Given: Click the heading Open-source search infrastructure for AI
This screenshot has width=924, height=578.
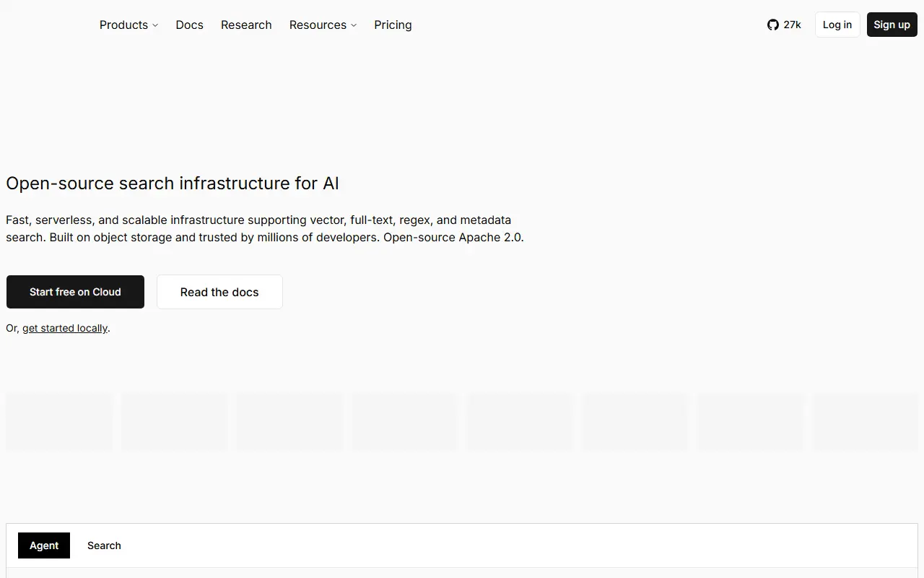Looking at the screenshot, I should pos(173,184).
